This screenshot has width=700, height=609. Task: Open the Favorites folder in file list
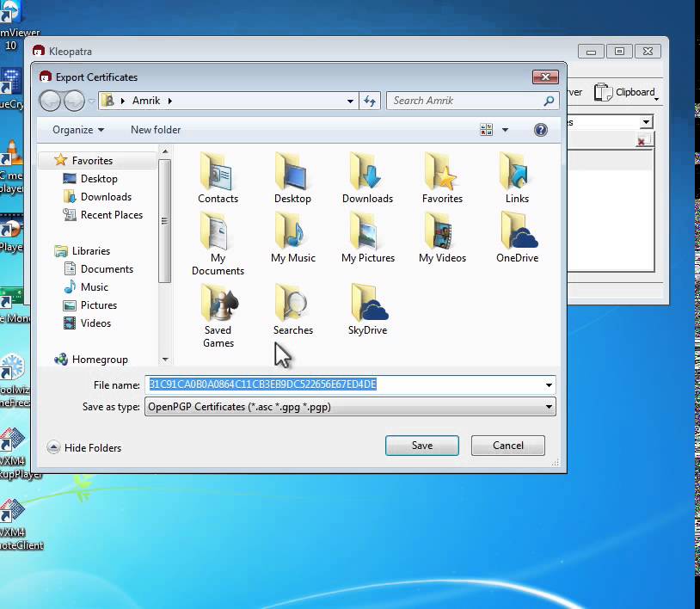(442, 178)
